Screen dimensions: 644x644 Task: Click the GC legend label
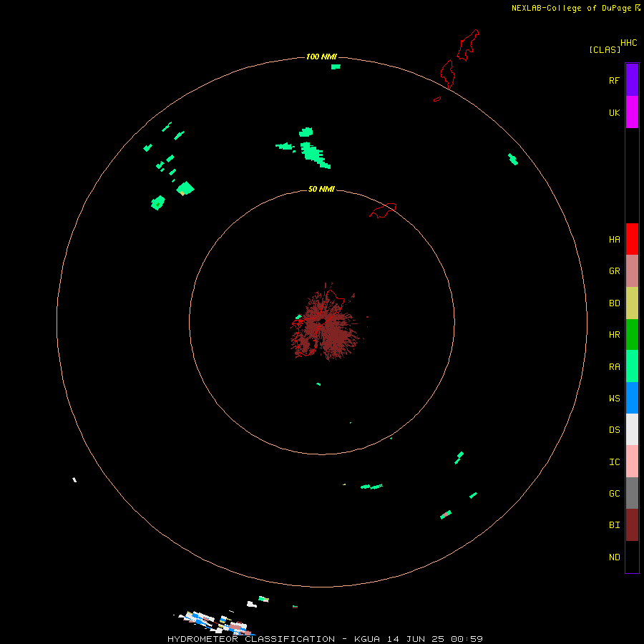614,493
